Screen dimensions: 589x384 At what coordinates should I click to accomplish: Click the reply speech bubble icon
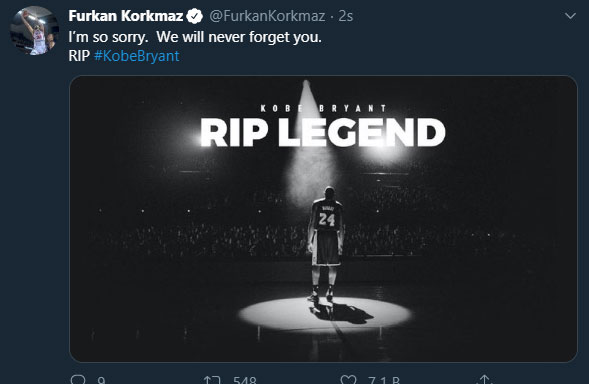point(78,379)
